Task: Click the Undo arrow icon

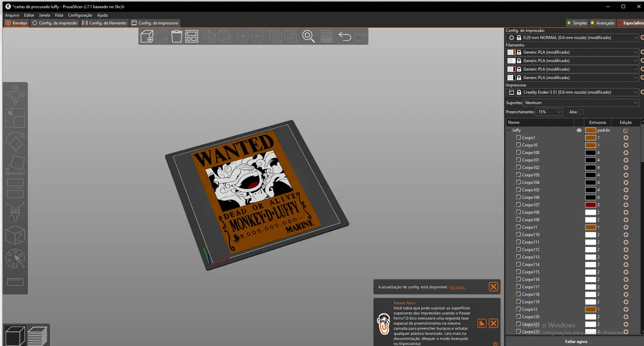Action: [x=345, y=37]
